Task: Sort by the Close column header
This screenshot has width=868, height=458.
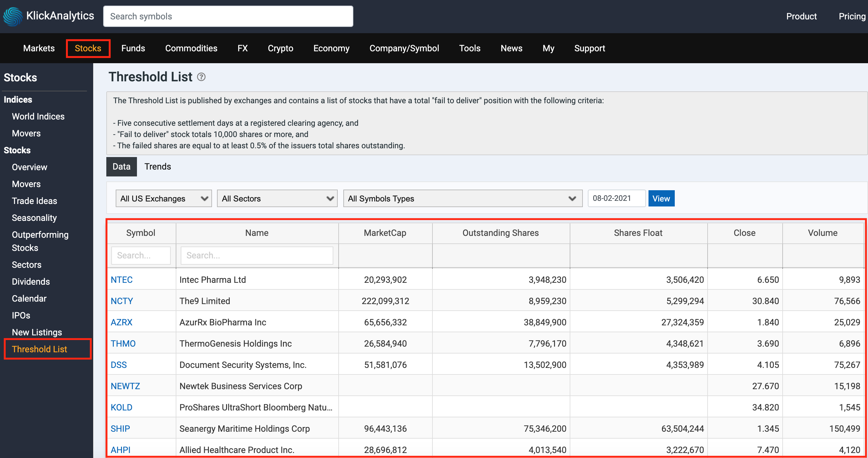Action: (745, 233)
